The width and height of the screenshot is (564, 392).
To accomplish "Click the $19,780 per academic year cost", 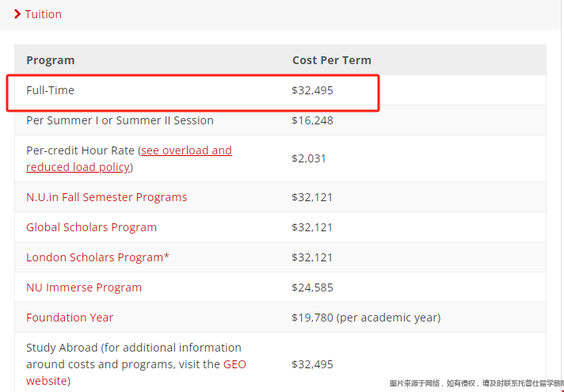I will (366, 318).
